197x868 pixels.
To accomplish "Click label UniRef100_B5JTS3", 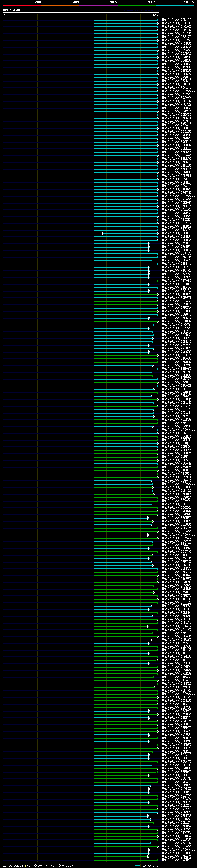I will [177, 253].
